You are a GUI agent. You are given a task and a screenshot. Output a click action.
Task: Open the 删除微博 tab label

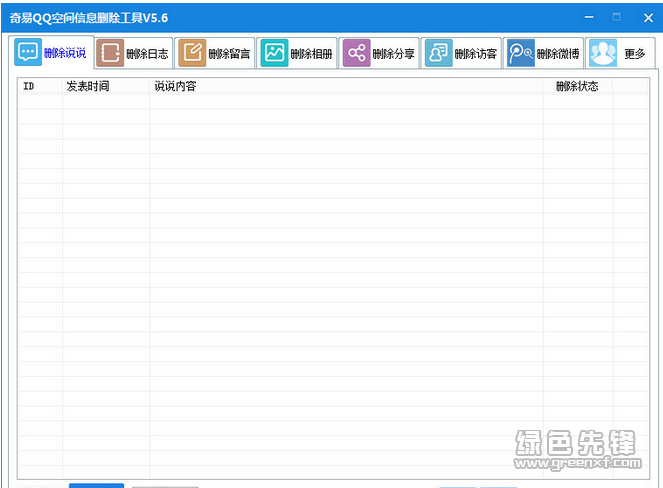click(558, 54)
